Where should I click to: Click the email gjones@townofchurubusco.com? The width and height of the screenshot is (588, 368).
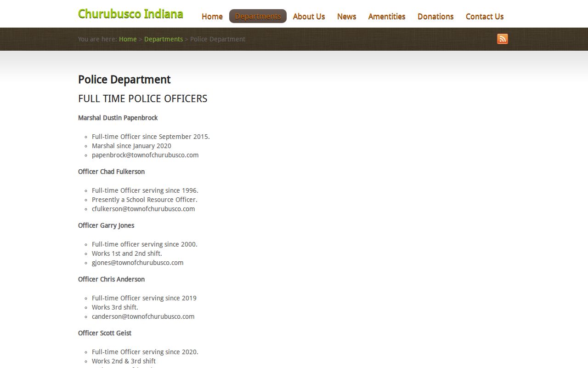point(137,263)
